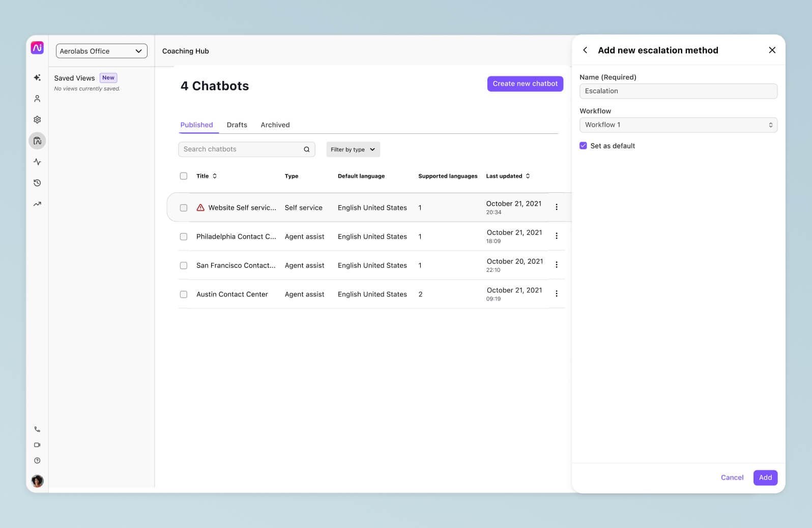Open the help question mark icon
Image resolution: width=812 pixels, height=528 pixels.
37,460
